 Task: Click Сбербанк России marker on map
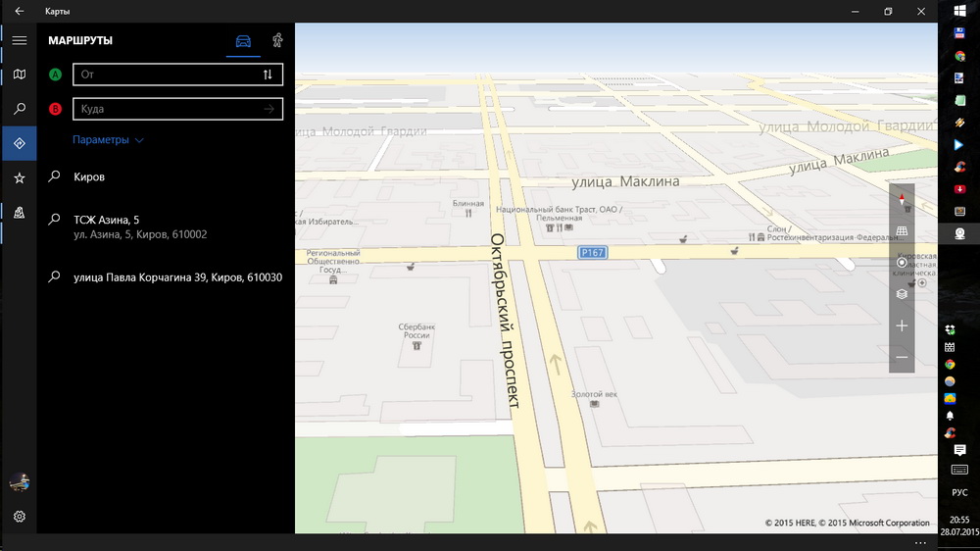pyautogui.click(x=416, y=336)
